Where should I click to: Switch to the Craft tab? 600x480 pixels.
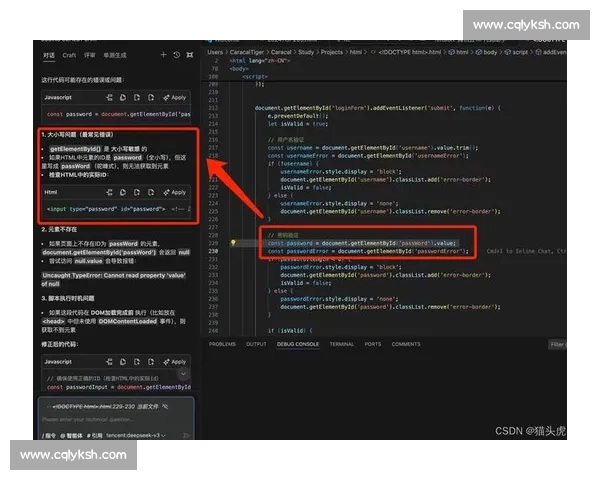coord(69,55)
